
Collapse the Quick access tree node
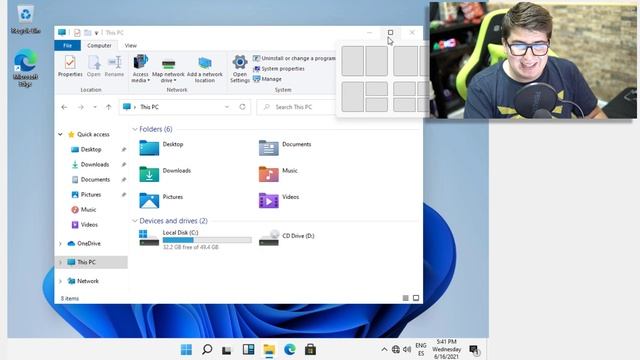pyautogui.click(x=60, y=134)
